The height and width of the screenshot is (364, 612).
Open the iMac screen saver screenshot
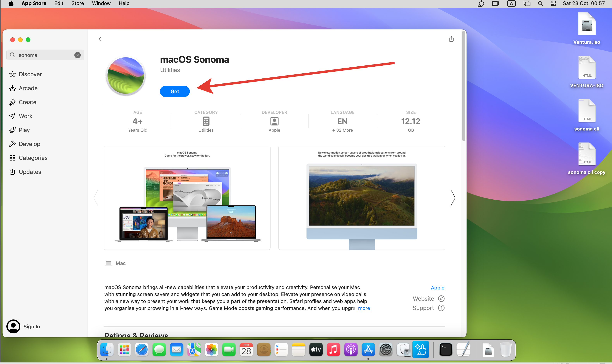[x=362, y=198]
